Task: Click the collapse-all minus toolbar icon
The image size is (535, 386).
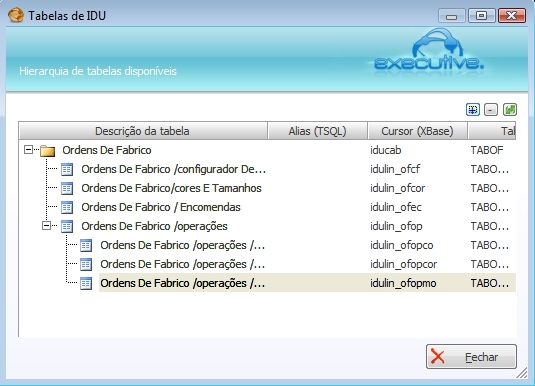Action: 491,110
